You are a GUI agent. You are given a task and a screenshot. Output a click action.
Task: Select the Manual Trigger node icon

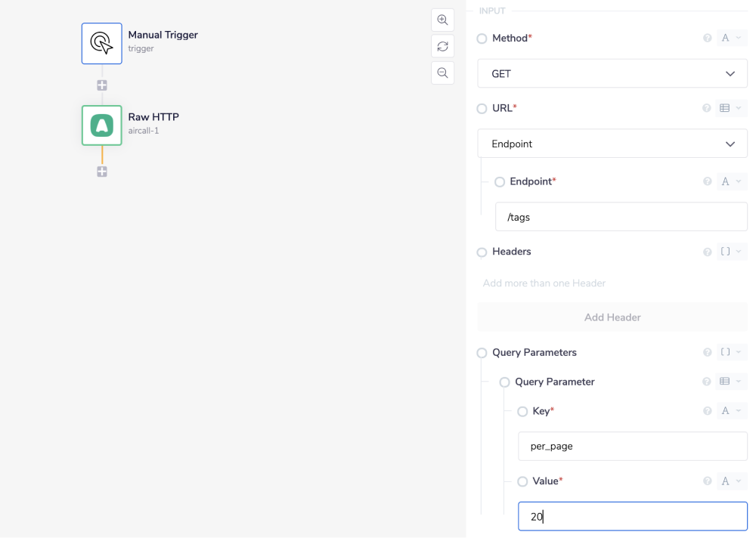click(x=102, y=43)
